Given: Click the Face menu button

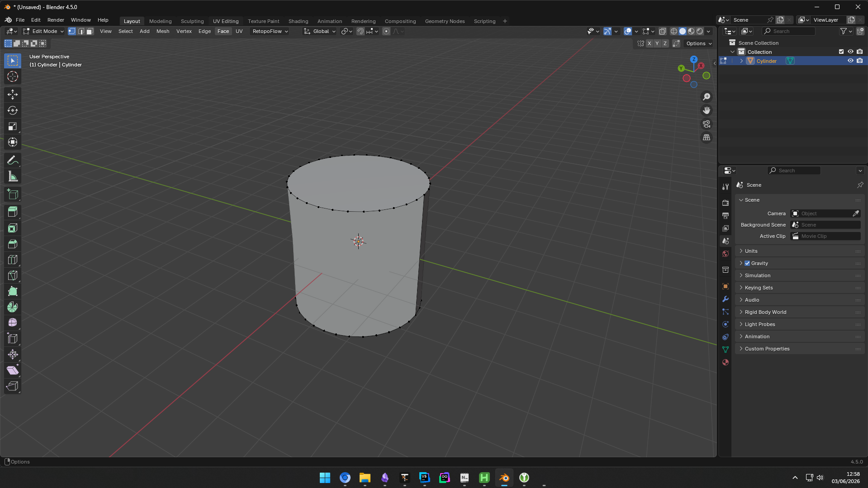Looking at the screenshot, I should click(x=223, y=31).
